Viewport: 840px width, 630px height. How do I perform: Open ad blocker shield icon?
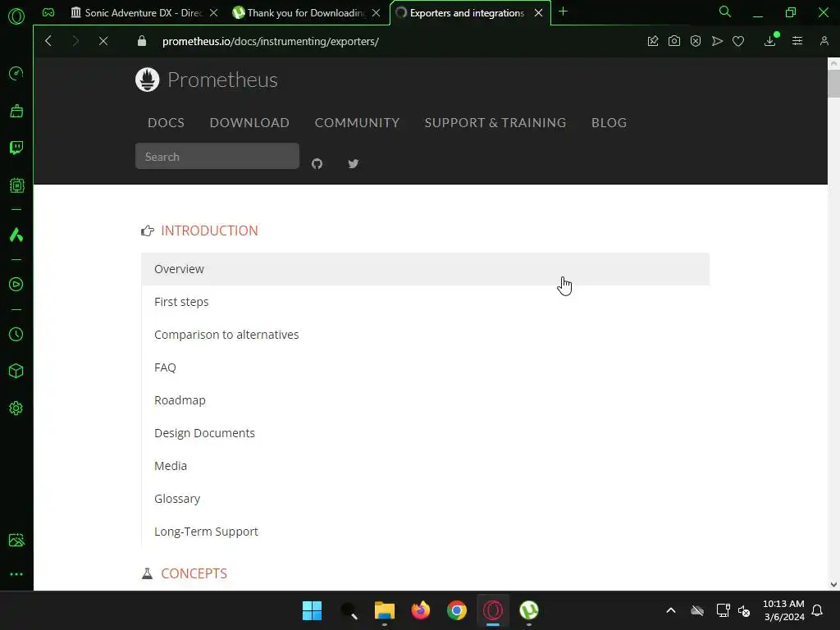(x=696, y=41)
